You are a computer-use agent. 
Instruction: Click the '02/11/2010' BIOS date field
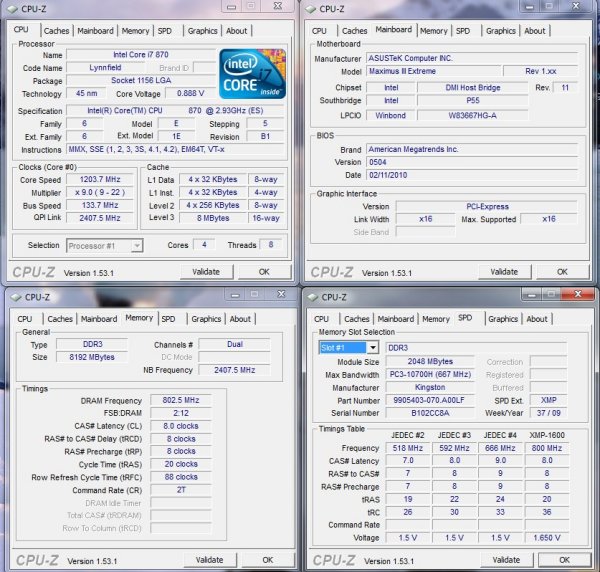[472, 175]
